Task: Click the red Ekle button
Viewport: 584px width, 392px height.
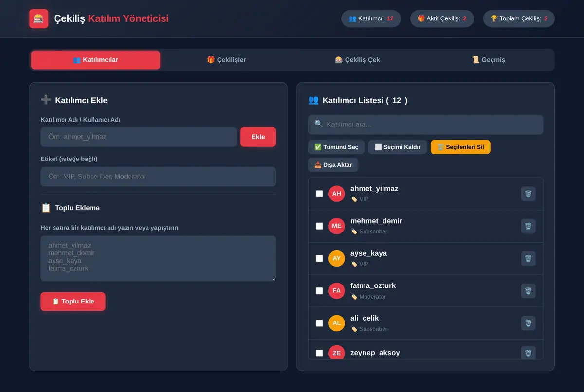Action: 258,137
